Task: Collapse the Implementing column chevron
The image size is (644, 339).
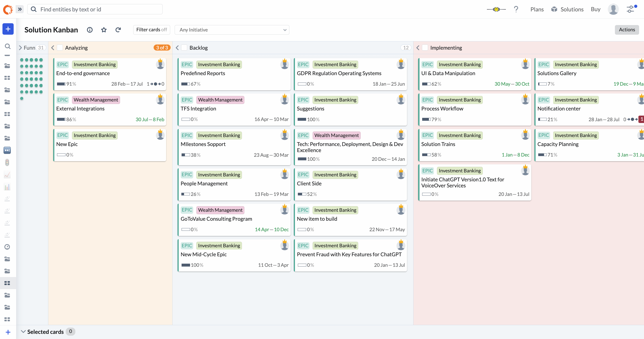Action: (x=417, y=47)
